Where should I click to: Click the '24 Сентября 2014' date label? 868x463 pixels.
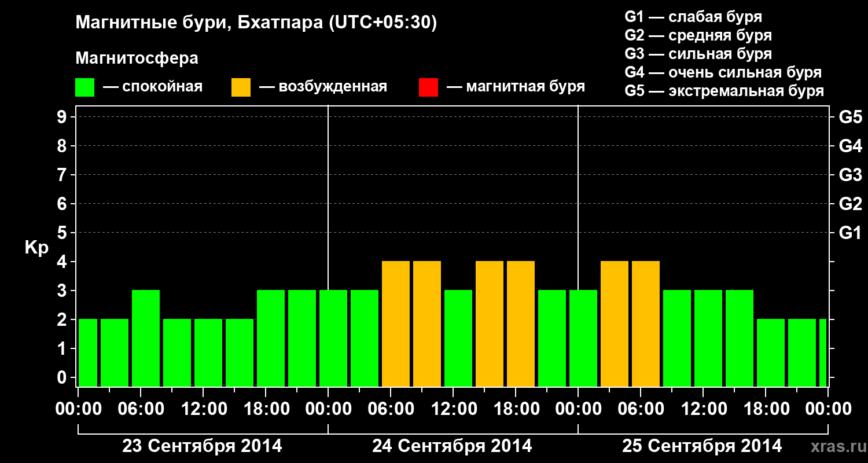pos(452,446)
